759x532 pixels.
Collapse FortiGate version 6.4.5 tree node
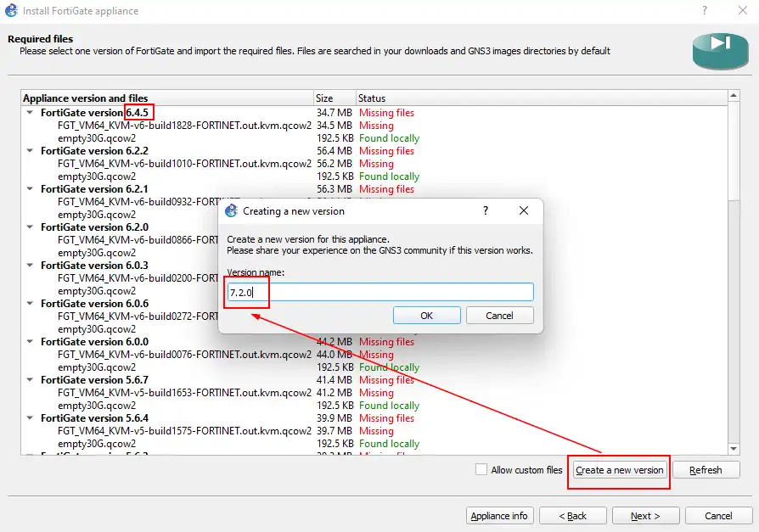(30, 112)
